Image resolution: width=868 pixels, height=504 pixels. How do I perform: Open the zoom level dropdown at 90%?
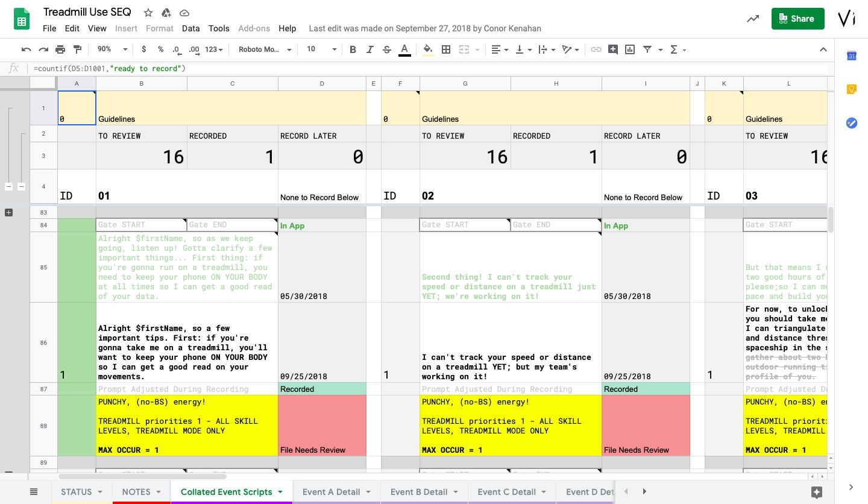click(x=112, y=49)
